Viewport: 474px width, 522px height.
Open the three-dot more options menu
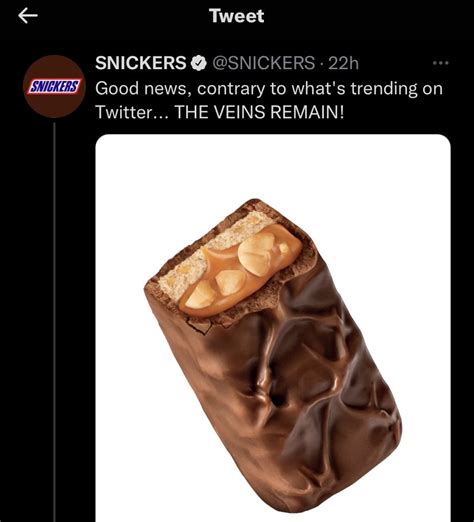pyautogui.click(x=441, y=63)
